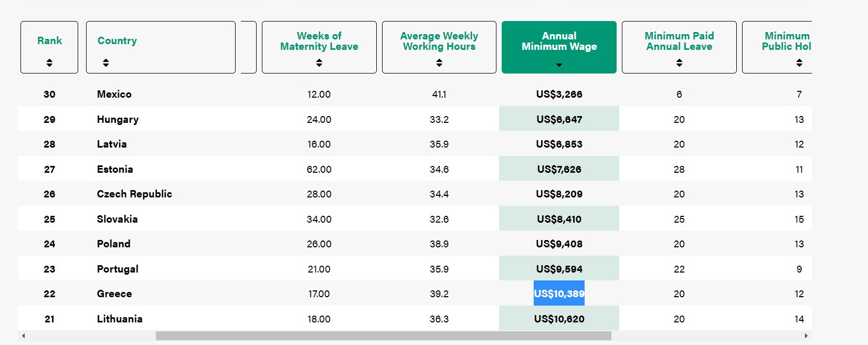Click descending arrow under Annual Minimum Wage
Viewport: 868px width, 345px height.
(x=559, y=65)
